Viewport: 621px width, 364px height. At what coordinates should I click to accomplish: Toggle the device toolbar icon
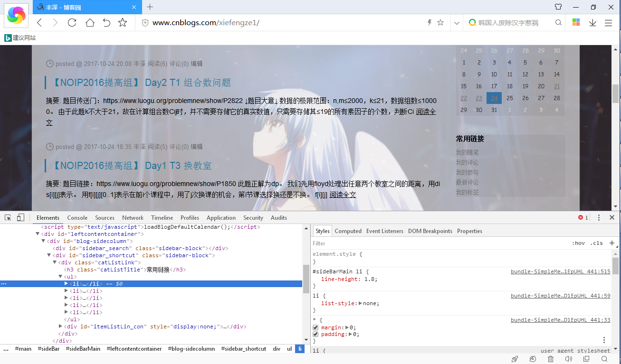tap(20, 217)
